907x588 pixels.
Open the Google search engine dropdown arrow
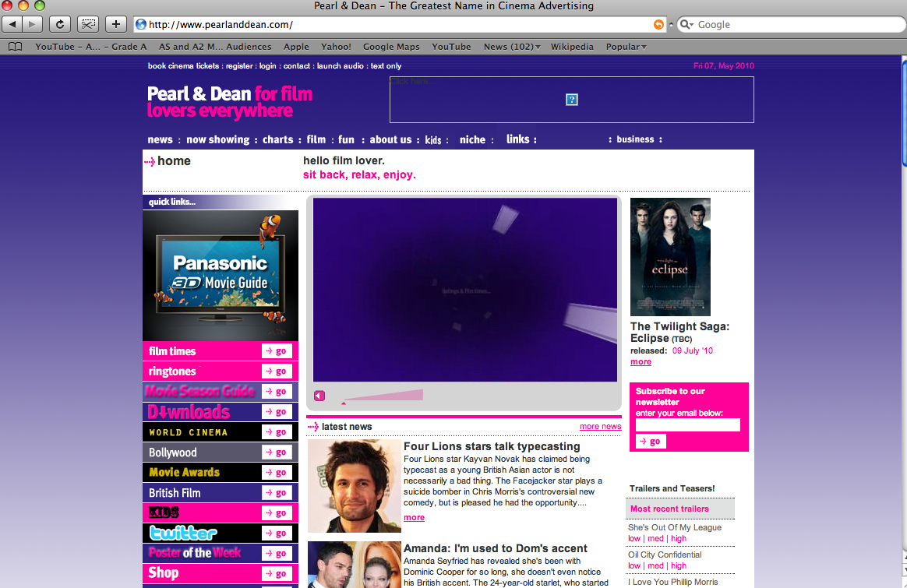click(690, 25)
